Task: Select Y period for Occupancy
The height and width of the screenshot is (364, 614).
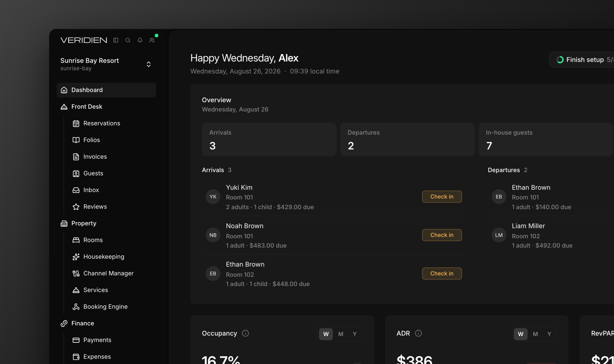Action: pos(354,334)
